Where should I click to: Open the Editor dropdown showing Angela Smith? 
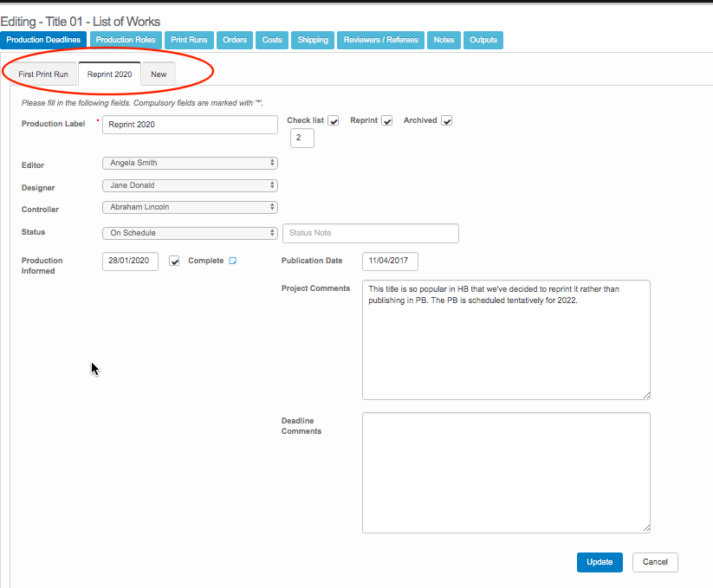tap(190, 163)
